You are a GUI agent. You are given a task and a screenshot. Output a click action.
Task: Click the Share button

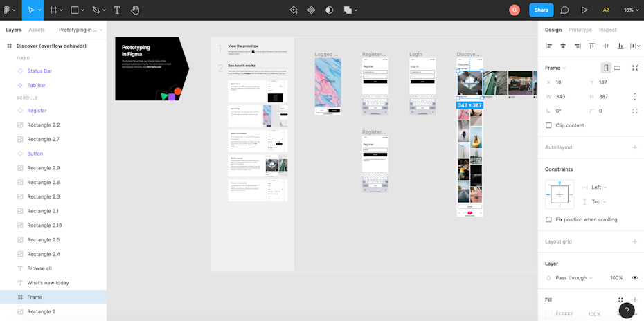tap(541, 10)
